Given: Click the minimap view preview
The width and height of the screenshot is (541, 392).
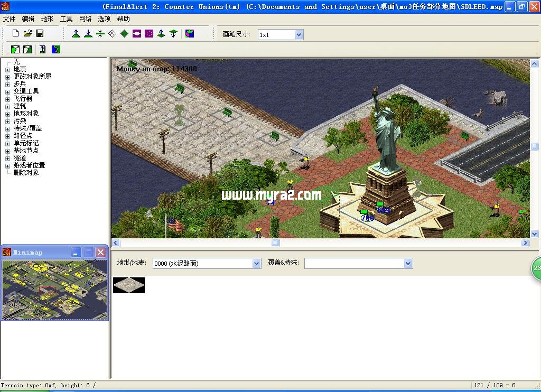Looking at the screenshot, I should coord(54,290).
